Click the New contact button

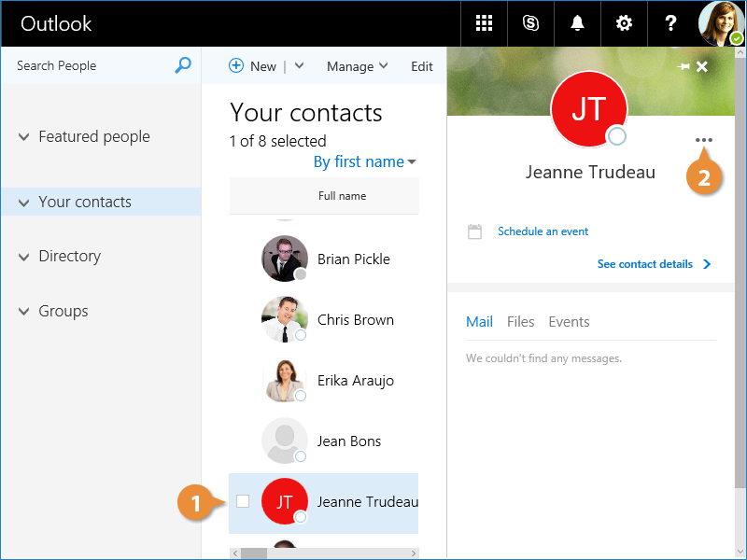[253, 66]
